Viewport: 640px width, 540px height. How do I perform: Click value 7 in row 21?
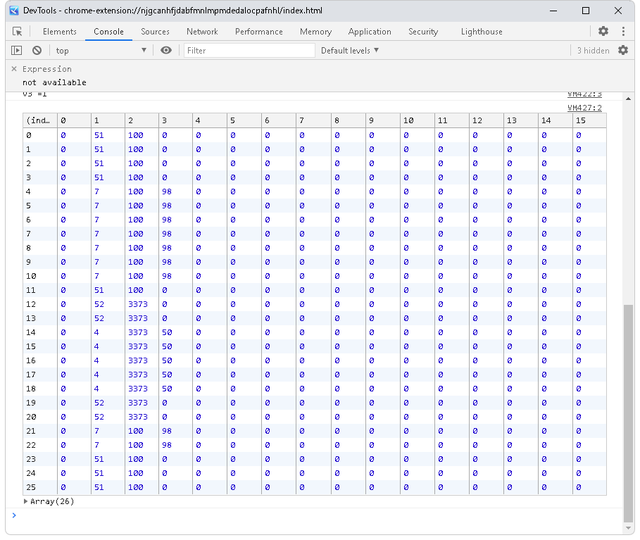97,431
